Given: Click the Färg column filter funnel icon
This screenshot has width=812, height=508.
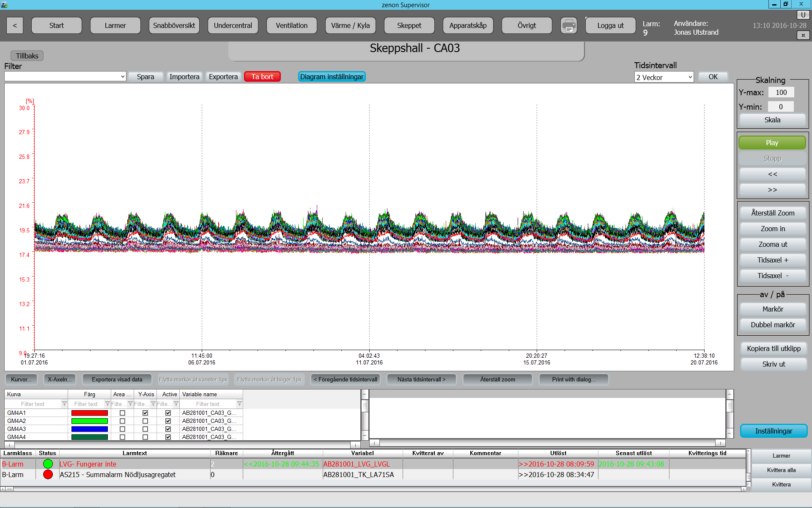Looking at the screenshot, I should click(x=107, y=404).
